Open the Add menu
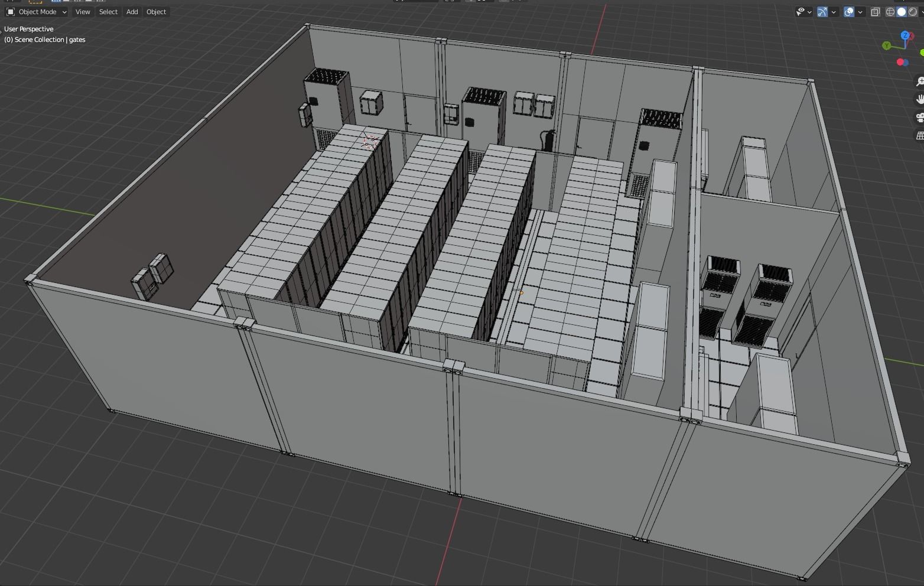 coord(132,12)
